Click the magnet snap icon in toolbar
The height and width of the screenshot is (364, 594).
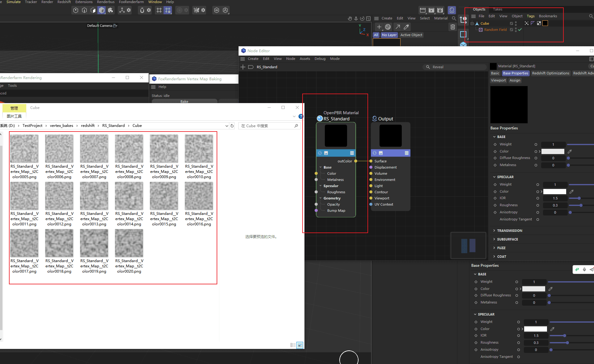(142, 10)
